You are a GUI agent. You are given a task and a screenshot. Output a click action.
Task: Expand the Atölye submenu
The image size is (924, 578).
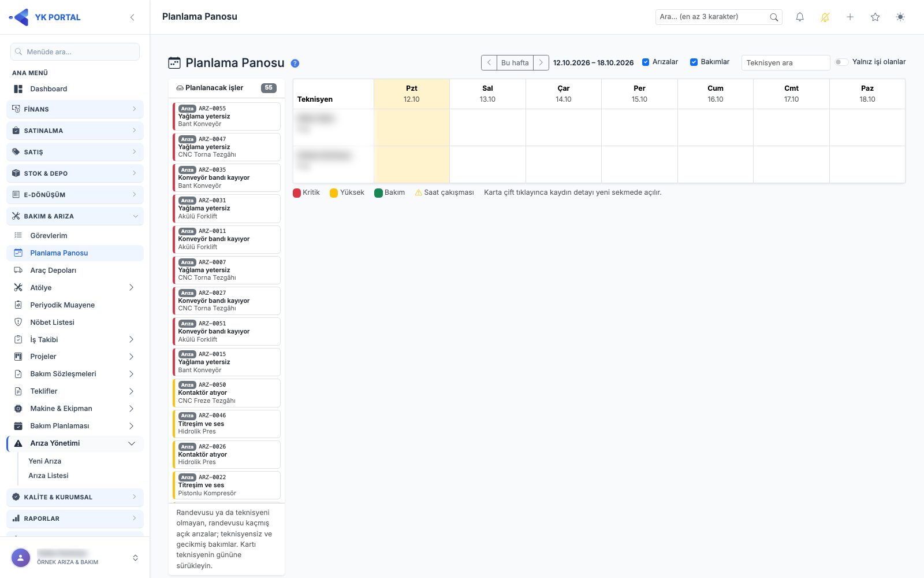tap(75, 288)
